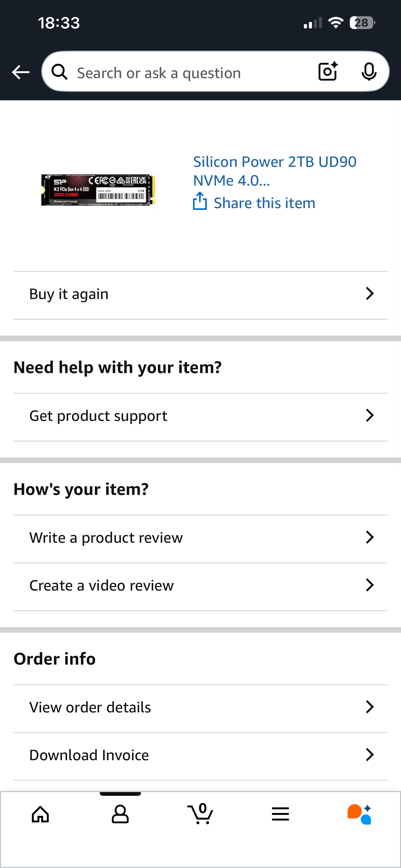Tap the back arrow icon
The image size is (401, 868).
(x=21, y=72)
